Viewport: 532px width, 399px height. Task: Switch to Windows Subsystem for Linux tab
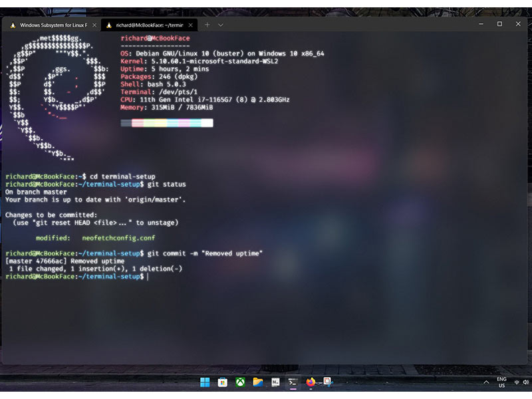[53, 25]
